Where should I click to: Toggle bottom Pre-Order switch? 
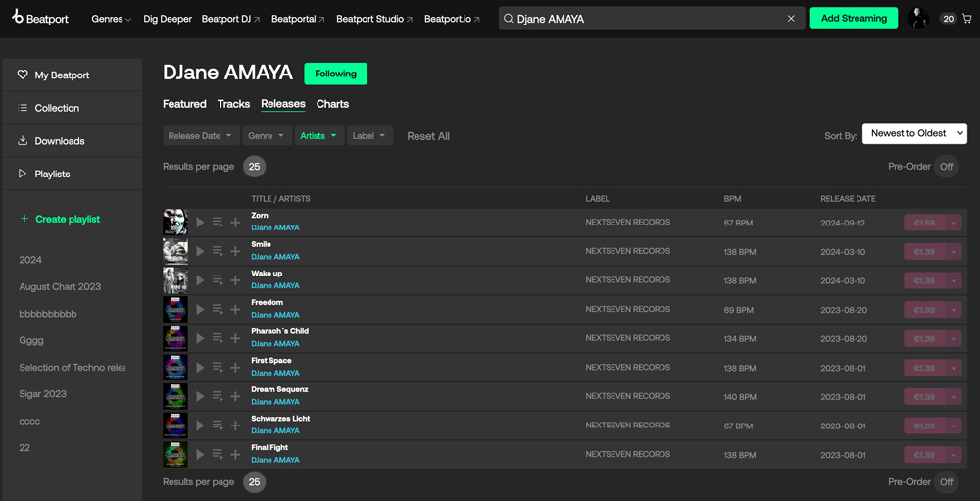(947, 482)
